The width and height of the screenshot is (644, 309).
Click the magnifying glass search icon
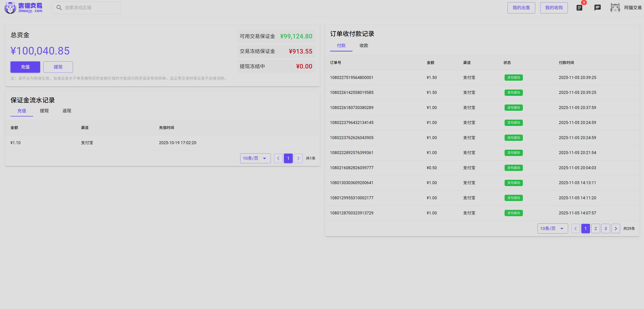coord(59,7)
